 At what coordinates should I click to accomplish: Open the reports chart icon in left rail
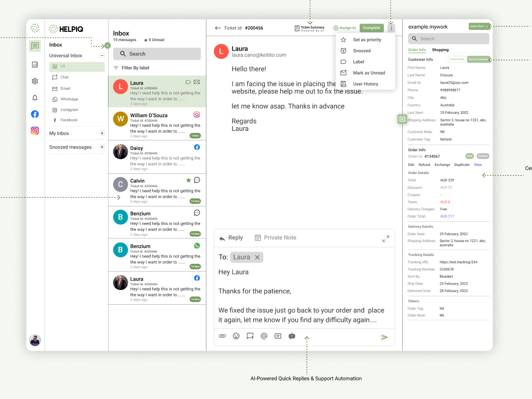35,64
